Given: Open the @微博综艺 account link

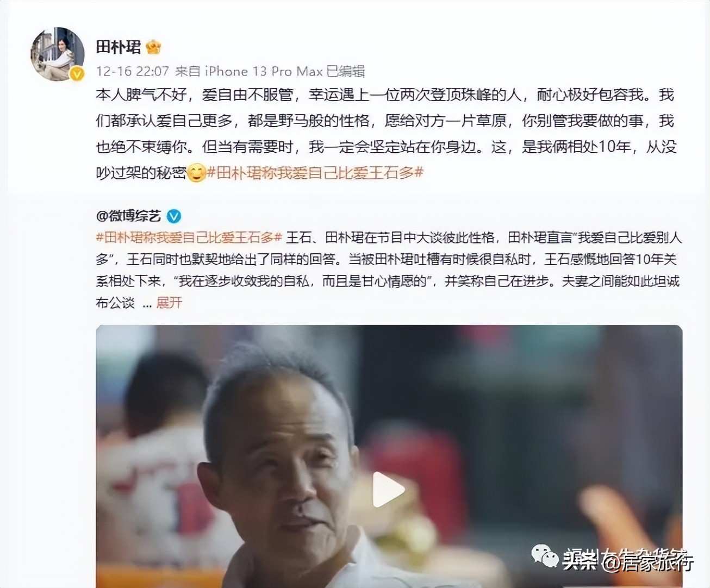Looking at the screenshot, I should pos(128,216).
